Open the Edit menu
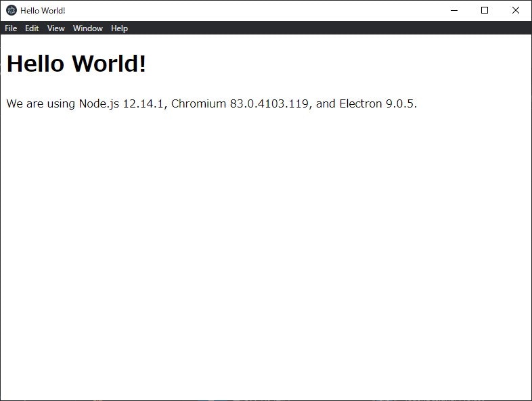Viewport: 532px width, 401px height. [x=32, y=28]
